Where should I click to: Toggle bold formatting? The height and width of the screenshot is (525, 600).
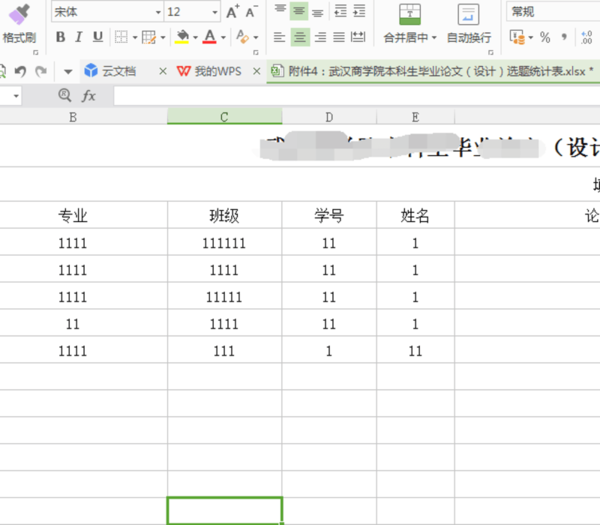point(60,37)
